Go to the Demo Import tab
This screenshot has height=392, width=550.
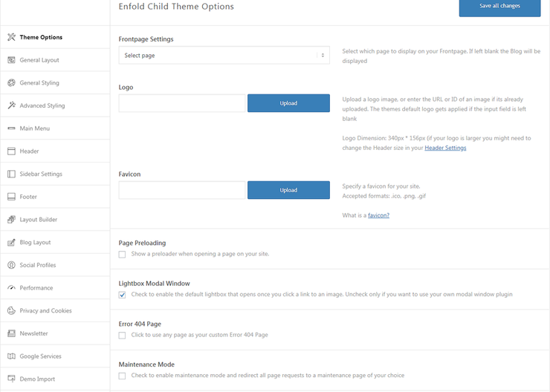pyautogui.click(x=37, y=379)
